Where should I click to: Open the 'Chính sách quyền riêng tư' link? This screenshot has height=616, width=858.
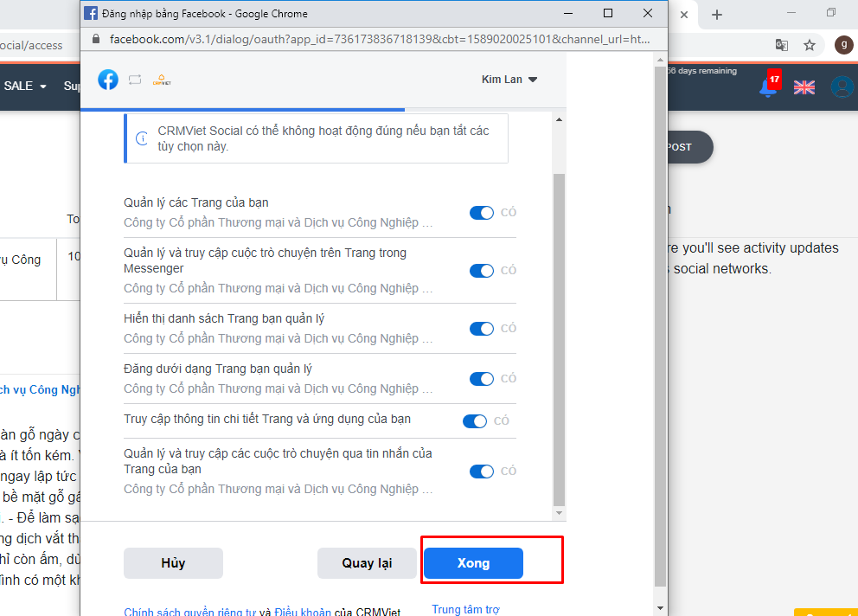(x=190, y=611)
